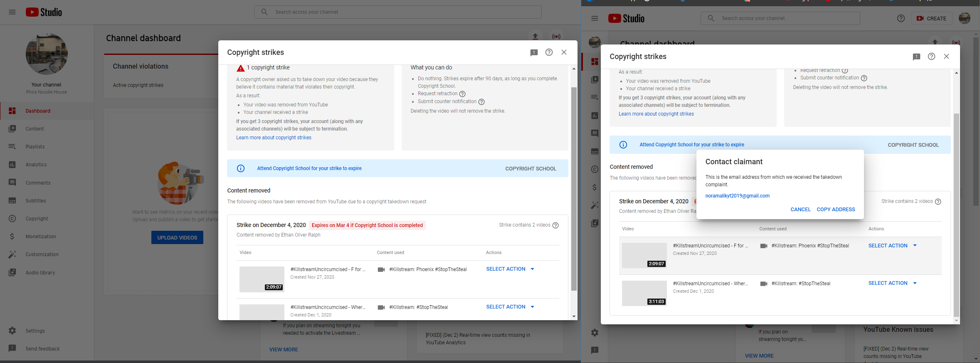Open Audio library in left window sidebar
This screenshot has width=980, height=363.
coord(47,273)
